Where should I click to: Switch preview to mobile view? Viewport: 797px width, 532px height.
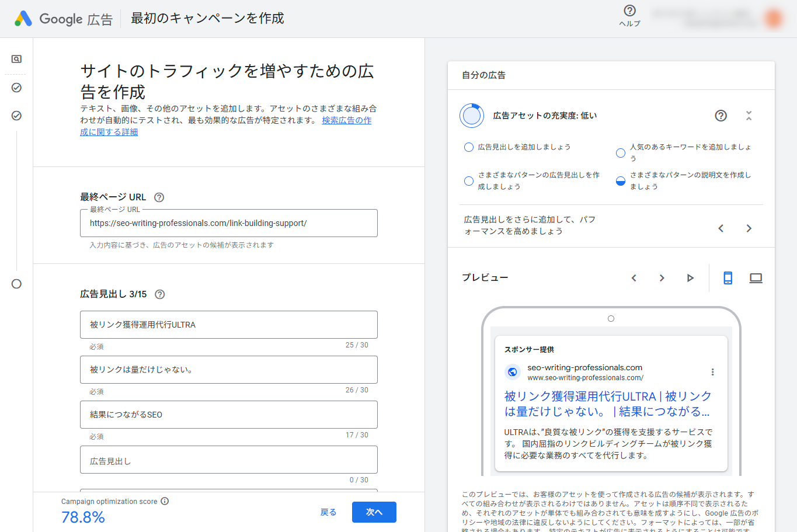tap(728, 277)
